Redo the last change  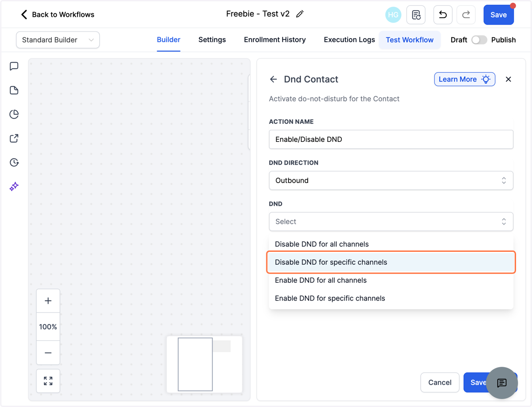click(x=466, y=15)
